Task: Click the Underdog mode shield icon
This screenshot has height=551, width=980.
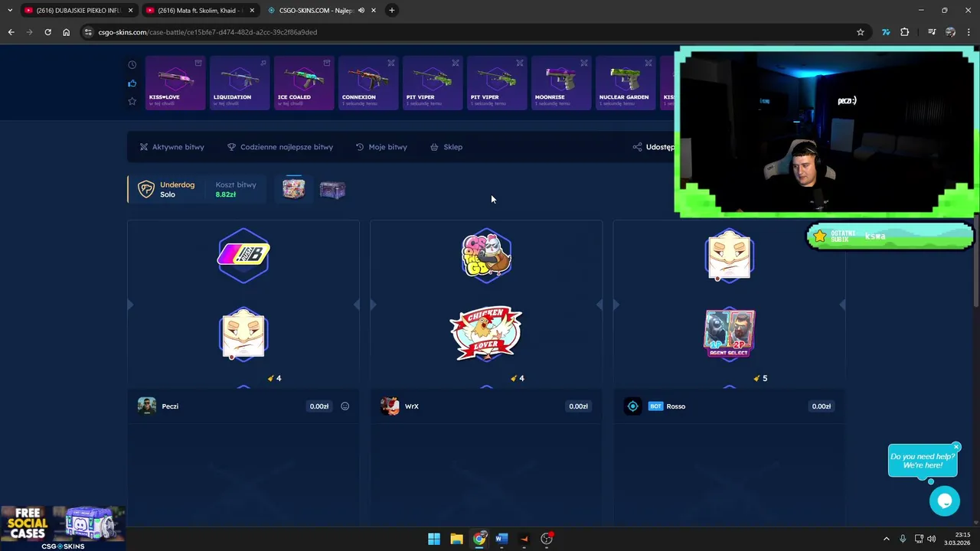Action: 145,189
